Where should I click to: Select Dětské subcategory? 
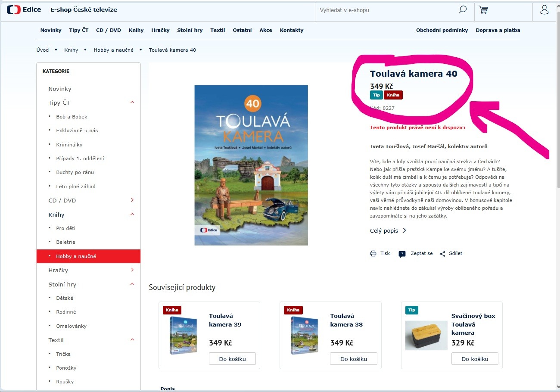tap(65, 298)
